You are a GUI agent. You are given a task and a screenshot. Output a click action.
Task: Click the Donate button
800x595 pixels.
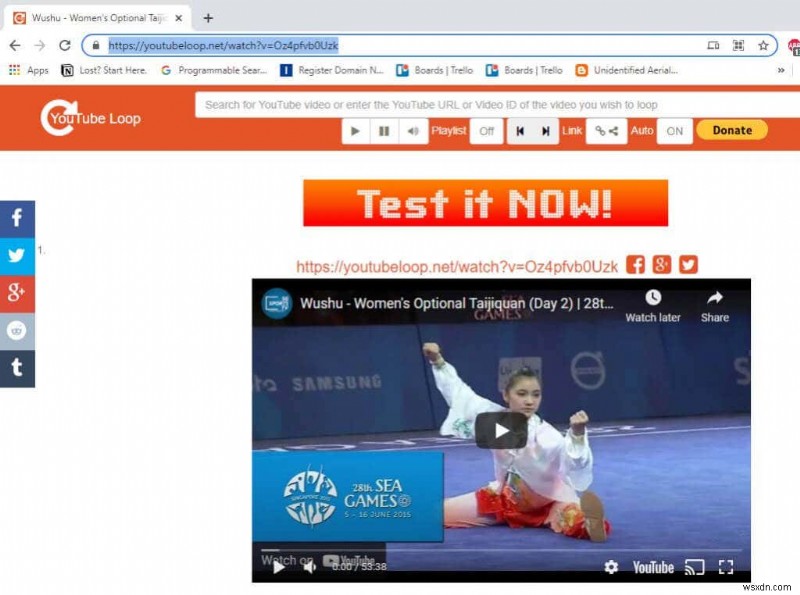point(731,130)
